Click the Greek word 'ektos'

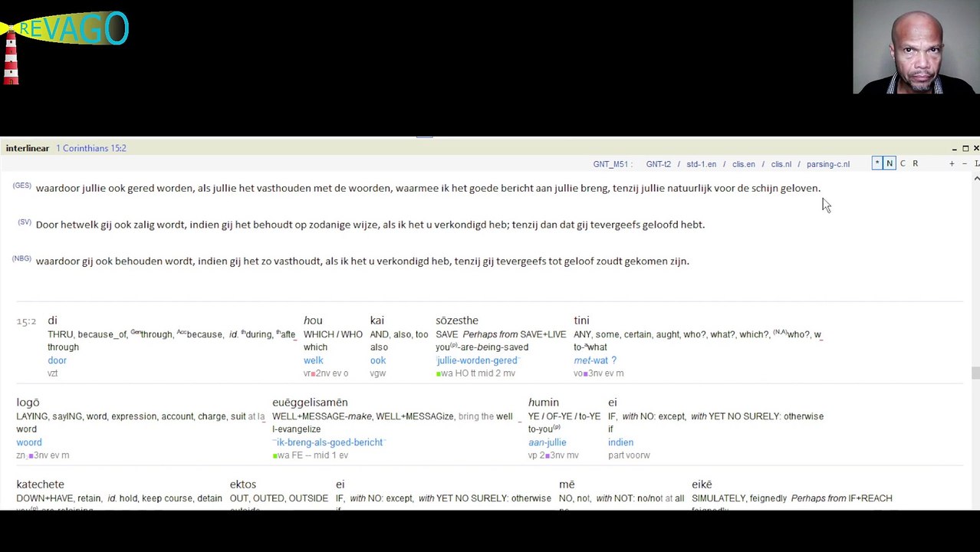[242, 485]
